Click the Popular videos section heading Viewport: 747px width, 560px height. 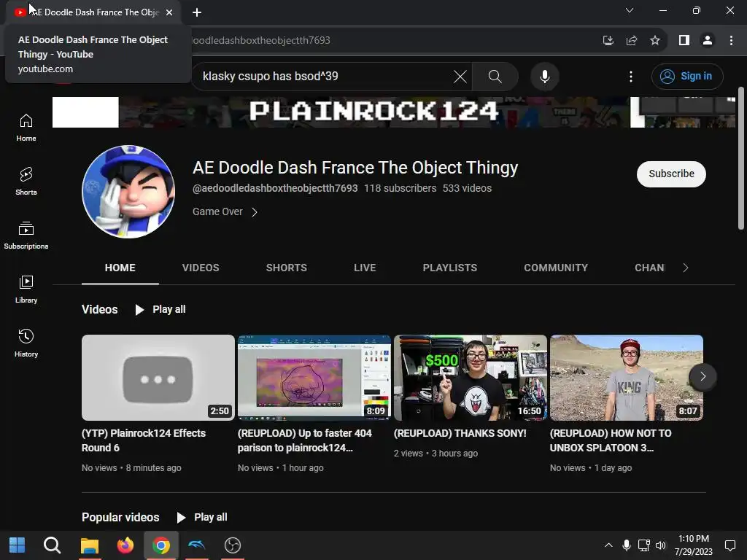[120, 517]
